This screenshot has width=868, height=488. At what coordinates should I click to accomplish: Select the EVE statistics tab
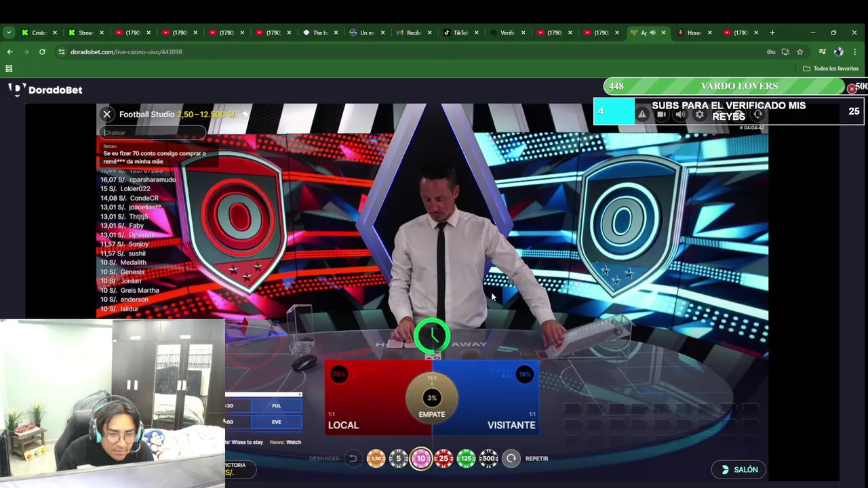pyautogui.click(x=276, y=422)
